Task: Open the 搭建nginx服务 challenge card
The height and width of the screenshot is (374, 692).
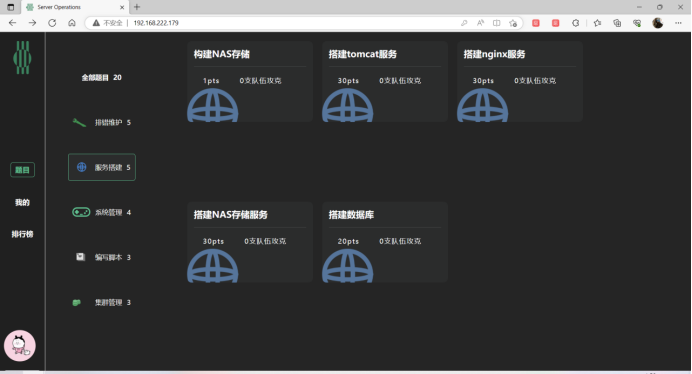Action: click(x=520, y=82)
